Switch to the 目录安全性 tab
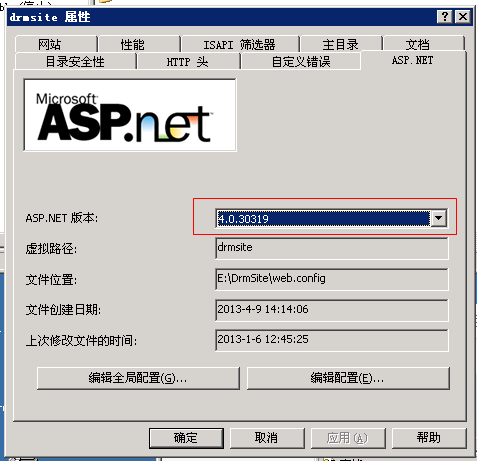The width and height of the screenshot is (477, 461). coord(75,61)
